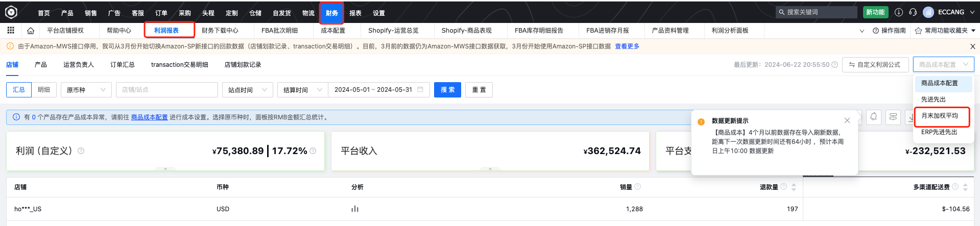Open the 报表 top menu

pyautogui.click(x=355, y=13)
